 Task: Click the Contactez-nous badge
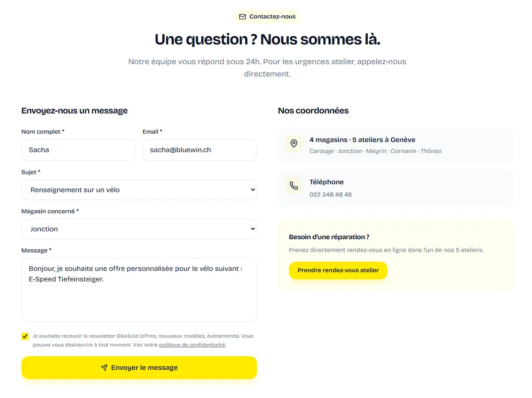click(267, 17)
